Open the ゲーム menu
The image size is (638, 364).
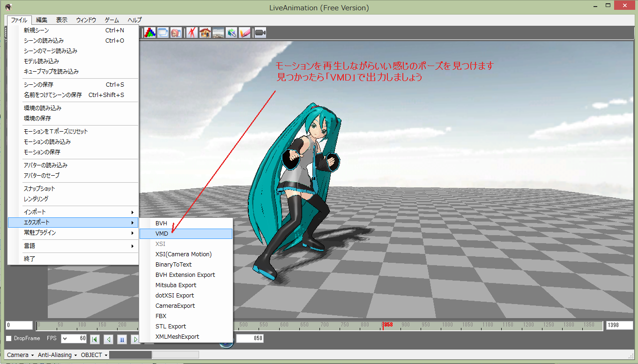tap(111, 20)
